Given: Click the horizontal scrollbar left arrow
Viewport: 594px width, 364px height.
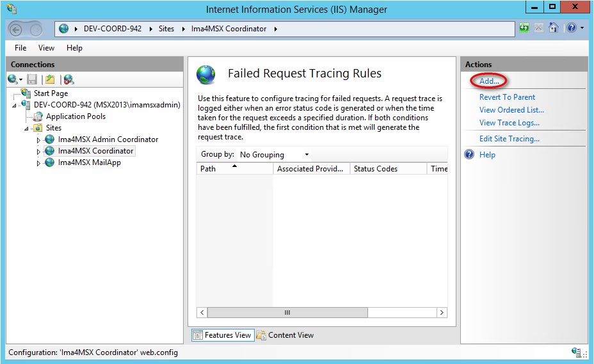Looking at the screenshot, I should [202, 312].
